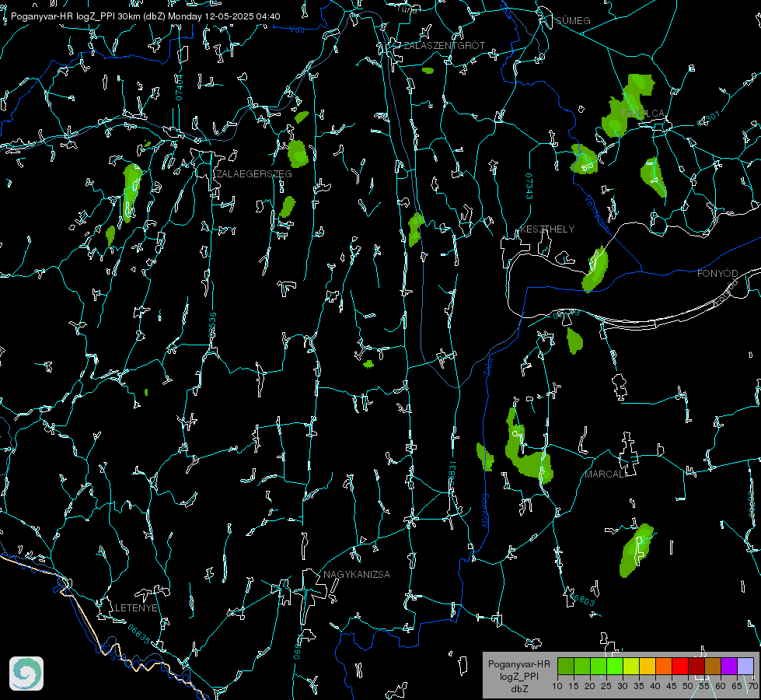Viewport: 761px width, 700px height.
Task: Click the 70 value on legend scale
Action: point(753,686)
